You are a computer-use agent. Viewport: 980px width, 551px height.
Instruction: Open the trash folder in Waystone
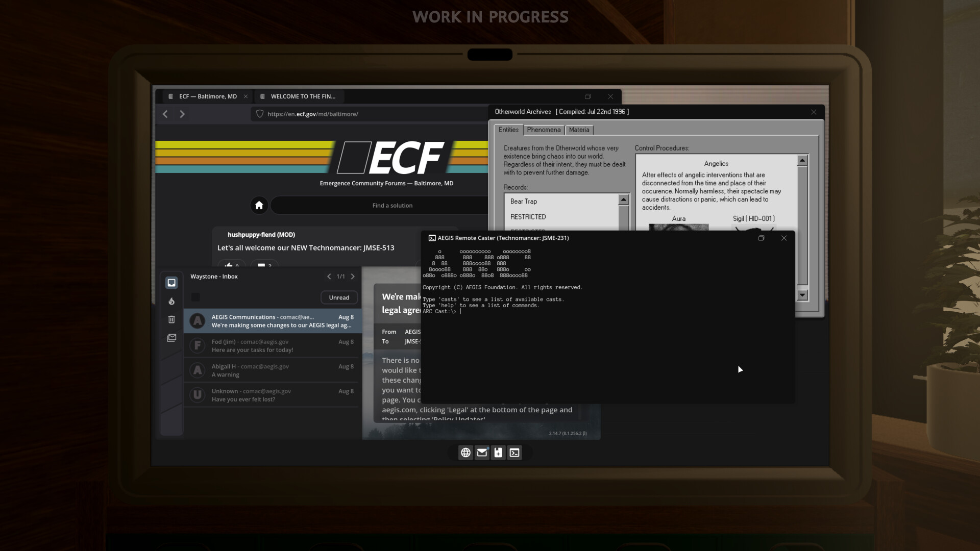pos(171,319)
